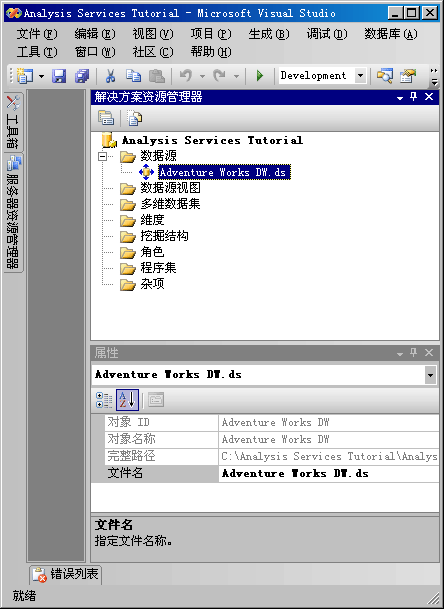Click the 就绪 status bar text
Image resolution: width=444 pixels, height=609 pixels.
coord(24,596)
